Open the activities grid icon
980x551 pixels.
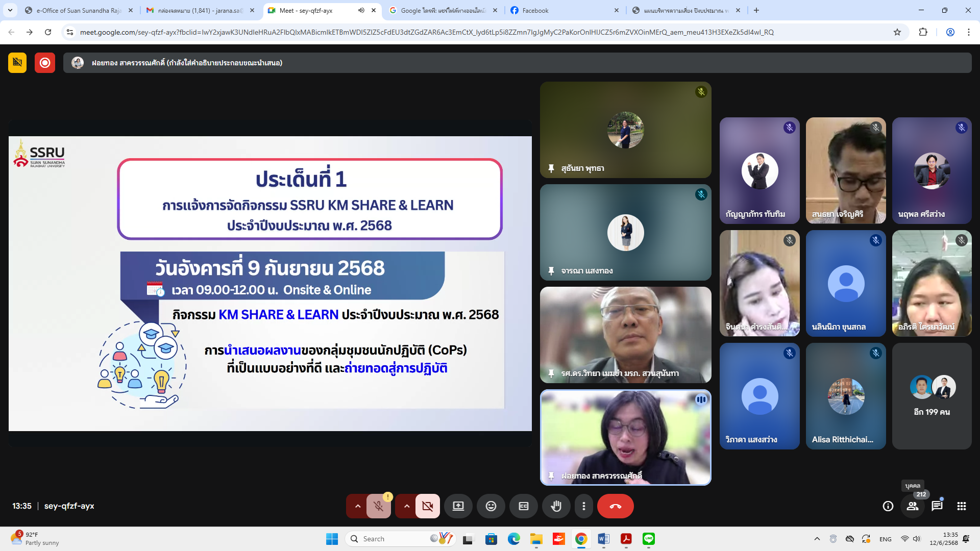point(961,506)
